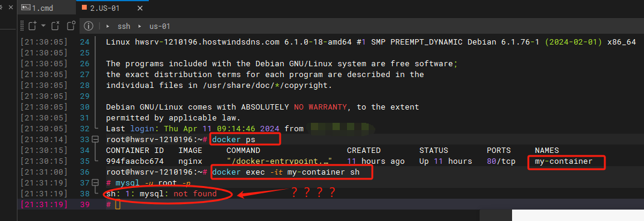Close the left side panel with the X
Screen dimensions: 644x221
(x=11, y=8)
